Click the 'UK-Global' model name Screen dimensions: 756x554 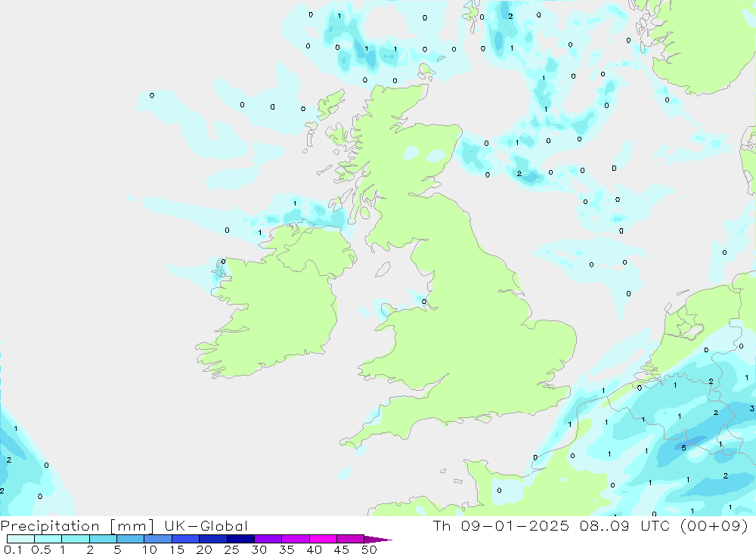click(x=206, y=525)
